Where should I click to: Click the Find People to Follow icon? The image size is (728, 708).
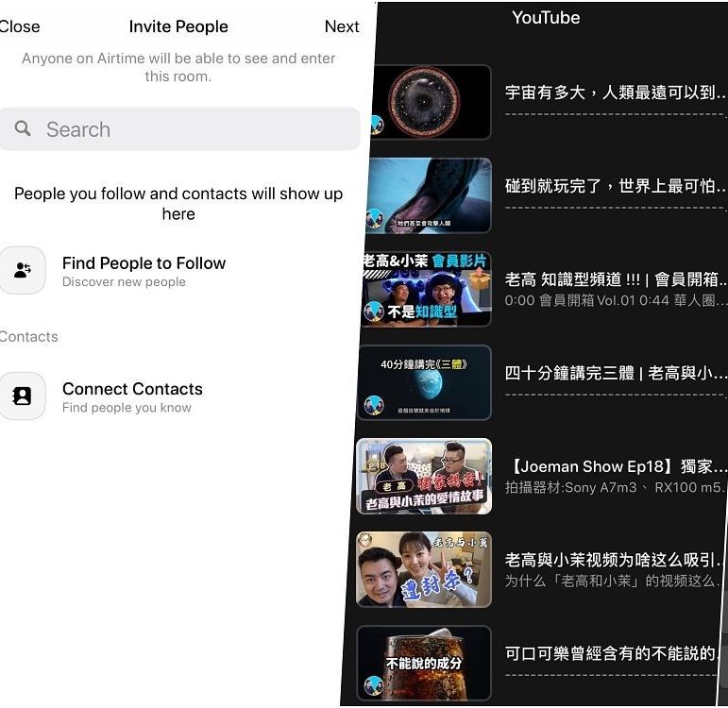point(23,270)
